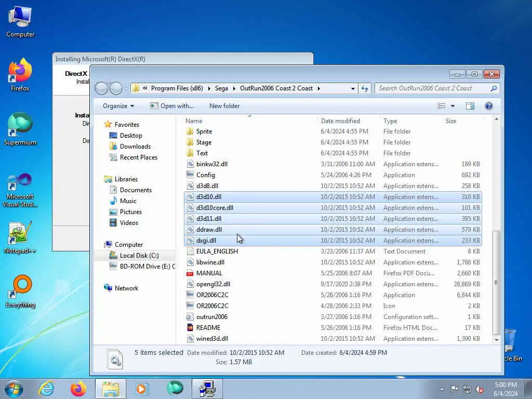Viewport: 532px width, 399px height.
Task: Open the Computer desktop icon
Action: tap(20, 22)
